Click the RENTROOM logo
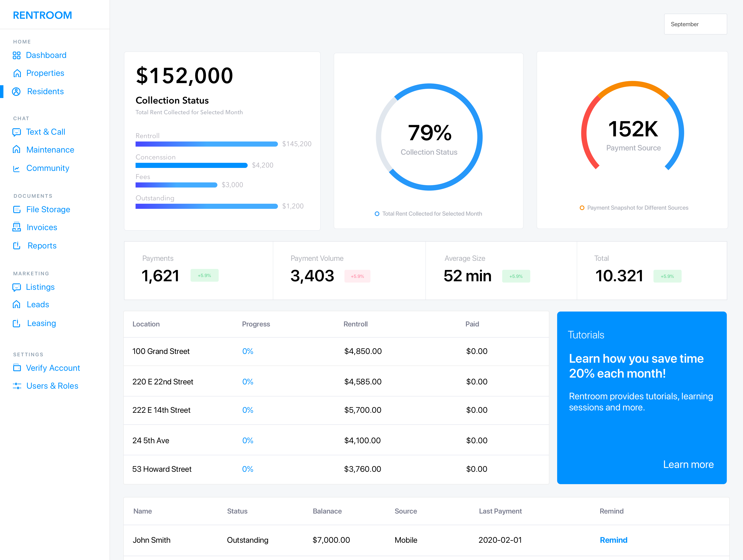Image resolution: width=743 pixels, height=560 pixels. (x=42, y=15)
